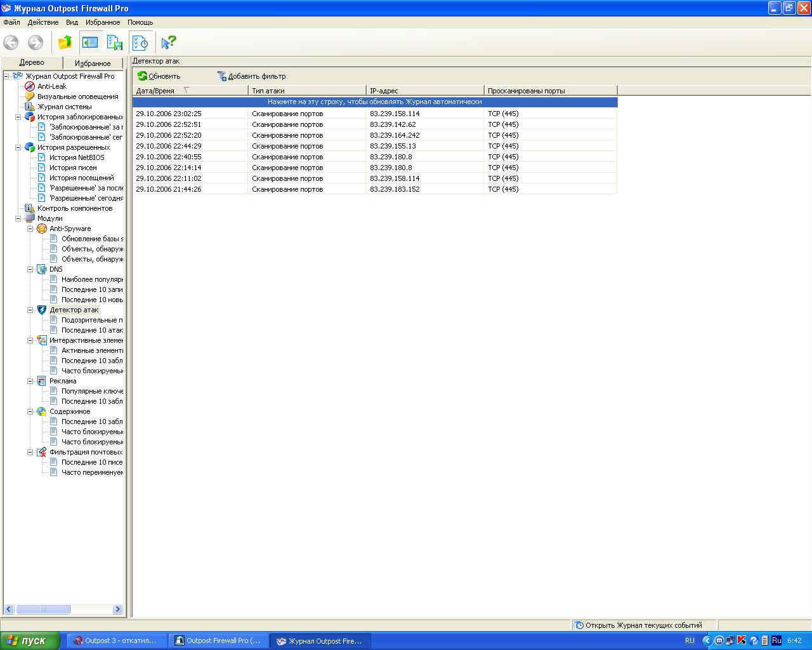Click the auto-update journal blue row
Image resolution: width=812 pixels, height=650 pixels.
pos(374,102)
